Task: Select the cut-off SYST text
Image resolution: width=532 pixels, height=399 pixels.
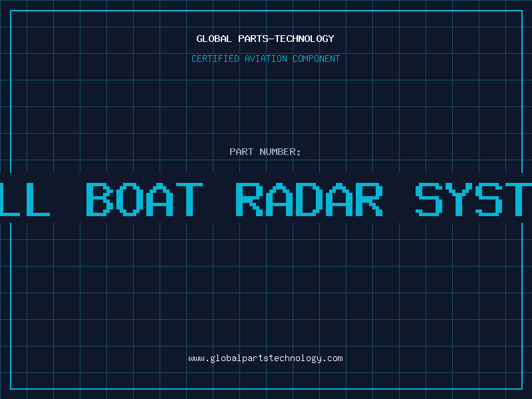Action: pyautogui.click(x=473, y=199)
